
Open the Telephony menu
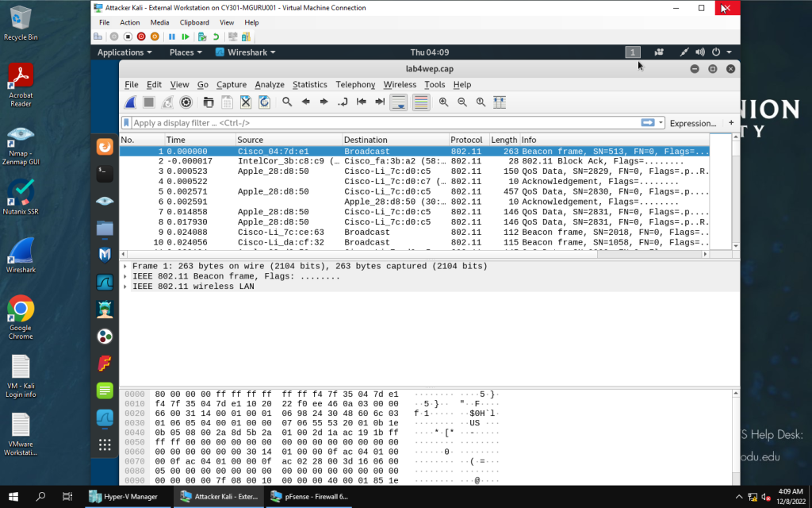point(355,84)
